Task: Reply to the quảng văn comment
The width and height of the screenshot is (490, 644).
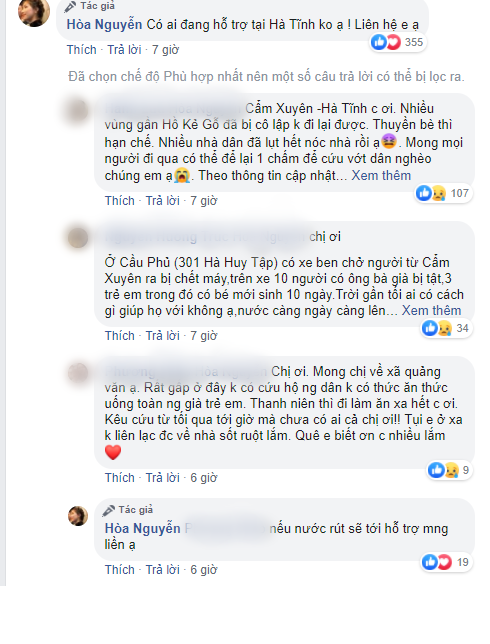Action: (x=163, y=478)
